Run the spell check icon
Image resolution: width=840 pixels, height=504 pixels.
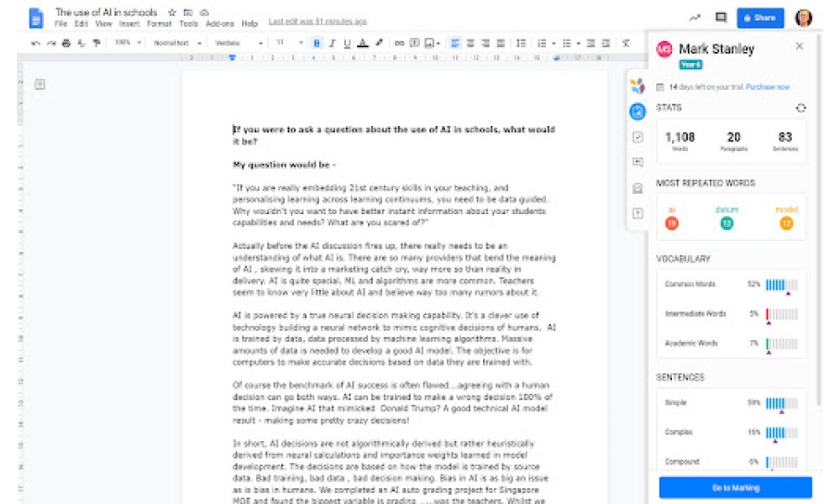pos(81,43)
